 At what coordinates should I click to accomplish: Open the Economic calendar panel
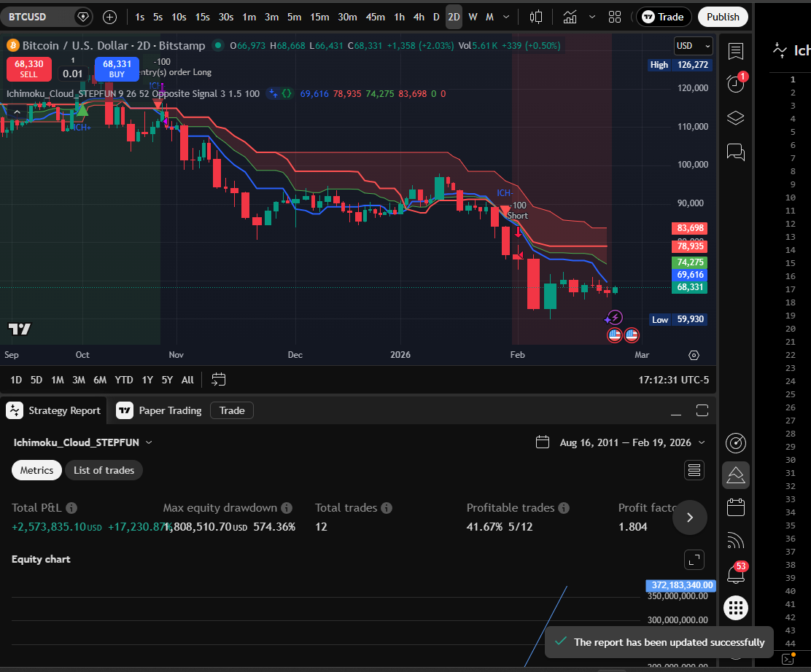click(x=735, y=507)
